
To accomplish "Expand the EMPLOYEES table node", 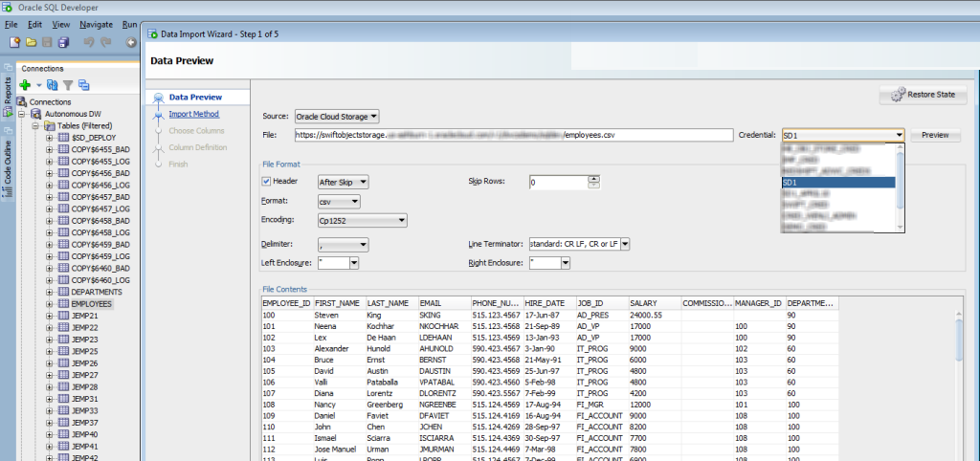I will coord(50,303).
